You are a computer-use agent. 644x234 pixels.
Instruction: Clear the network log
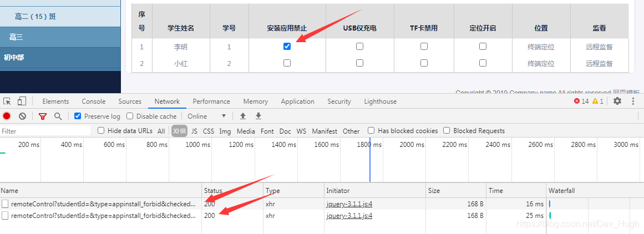pyautogui.click(x=22, y=116)
